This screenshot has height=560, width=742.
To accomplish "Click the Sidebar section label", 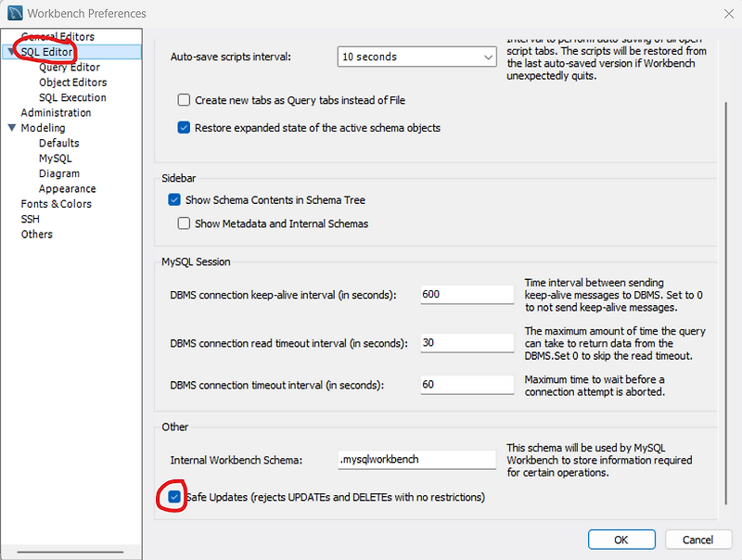I will [178, 178].
